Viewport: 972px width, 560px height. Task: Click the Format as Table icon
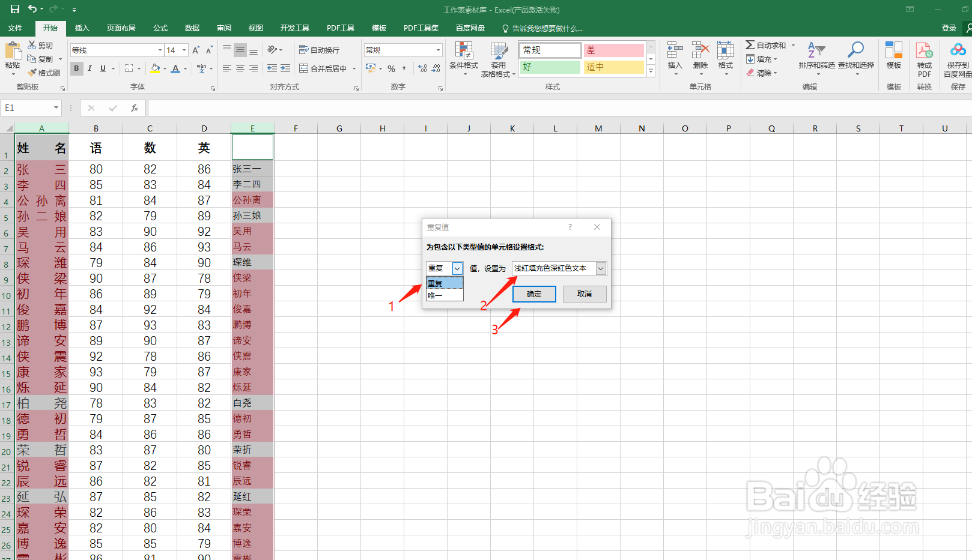click(499, 51)
